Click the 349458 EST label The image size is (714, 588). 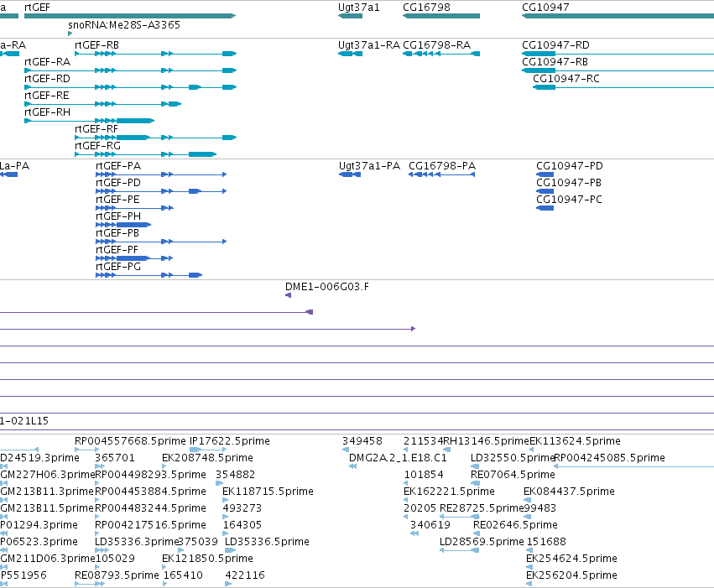[x=362, y=441]
